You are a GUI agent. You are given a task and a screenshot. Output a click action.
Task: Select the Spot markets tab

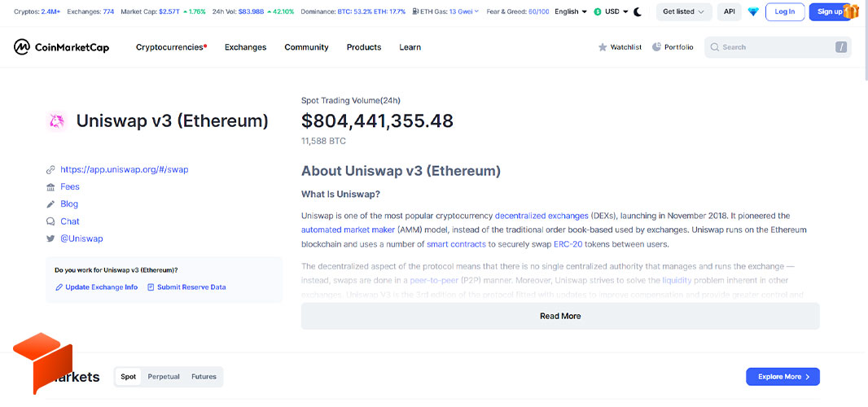pyautogui.click(x=128, y=377)
